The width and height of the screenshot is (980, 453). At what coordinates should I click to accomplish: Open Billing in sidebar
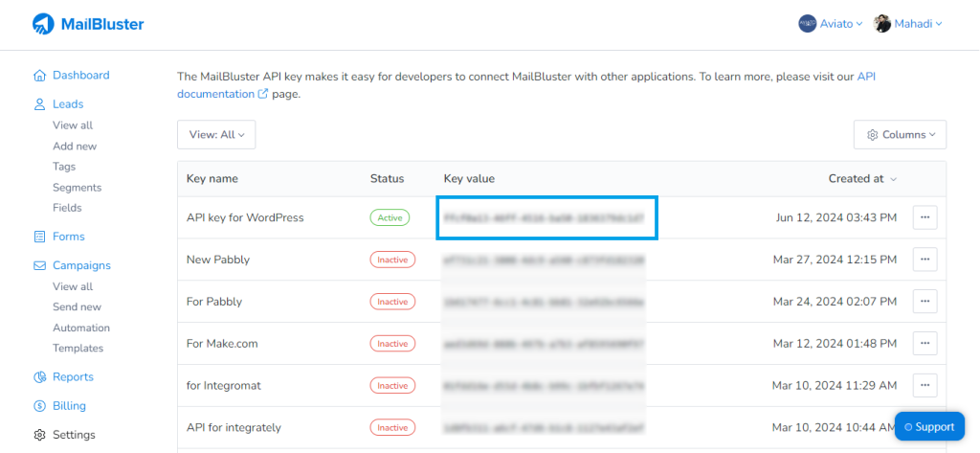click(x=69, y=405)
